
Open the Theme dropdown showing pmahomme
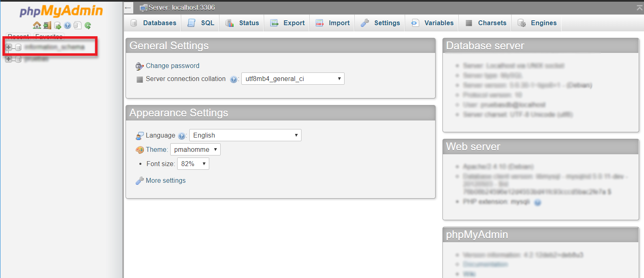click(195, 149)
